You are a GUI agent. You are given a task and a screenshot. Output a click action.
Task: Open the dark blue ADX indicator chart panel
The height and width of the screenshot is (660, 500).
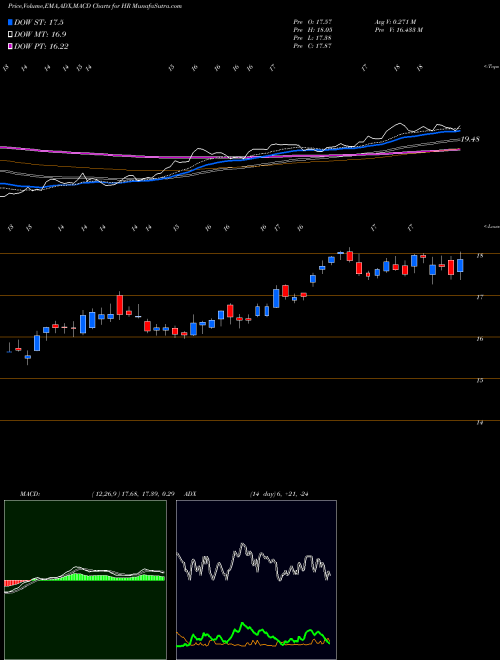tap(256, 580)
